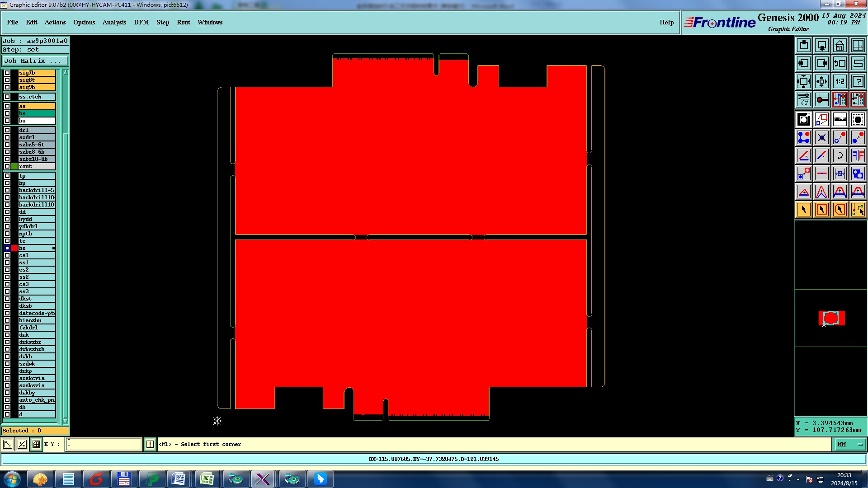Viewport: 868px width, 488px height.
Task: Toggle the checkbox for layer tp
Action: (7, 176)
